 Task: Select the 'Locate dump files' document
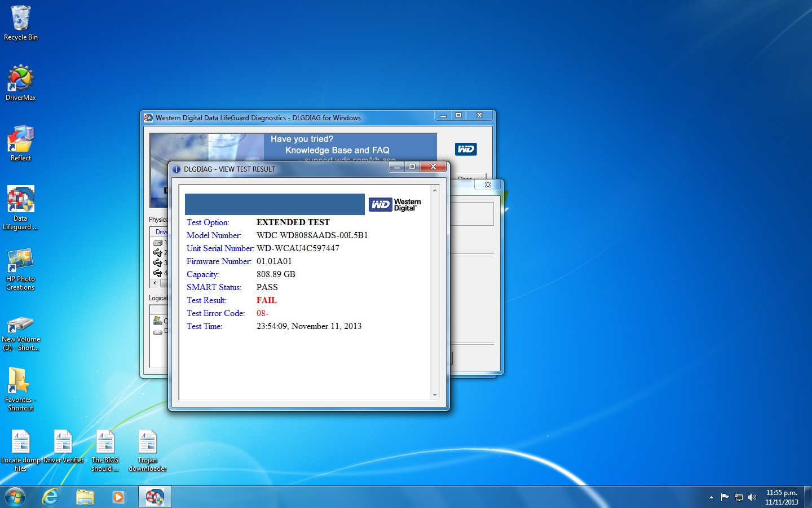tap(21, 450)
